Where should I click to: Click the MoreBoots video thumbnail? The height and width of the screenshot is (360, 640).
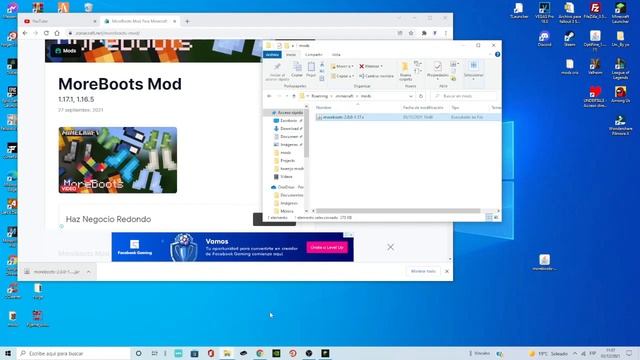[118, 160]
